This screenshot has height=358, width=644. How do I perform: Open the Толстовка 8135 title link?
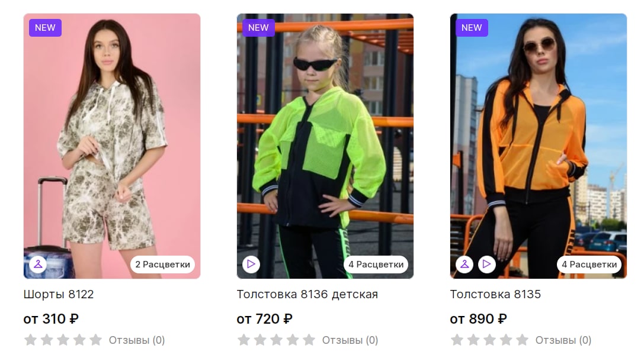point(495,295)
